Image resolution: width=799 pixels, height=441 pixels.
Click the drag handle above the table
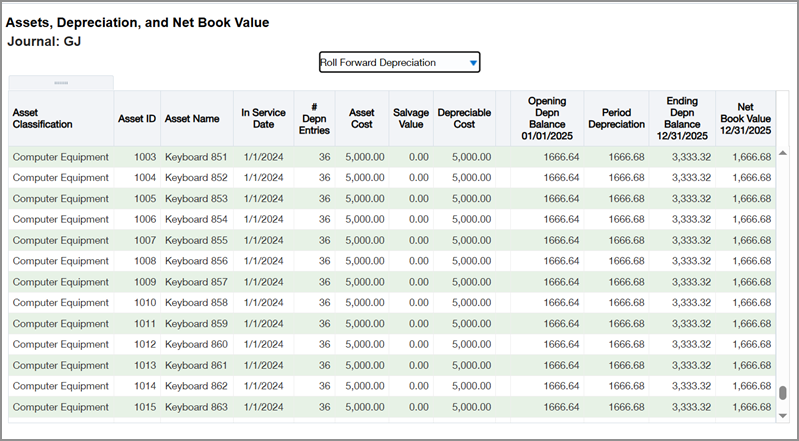coord(61,82)
